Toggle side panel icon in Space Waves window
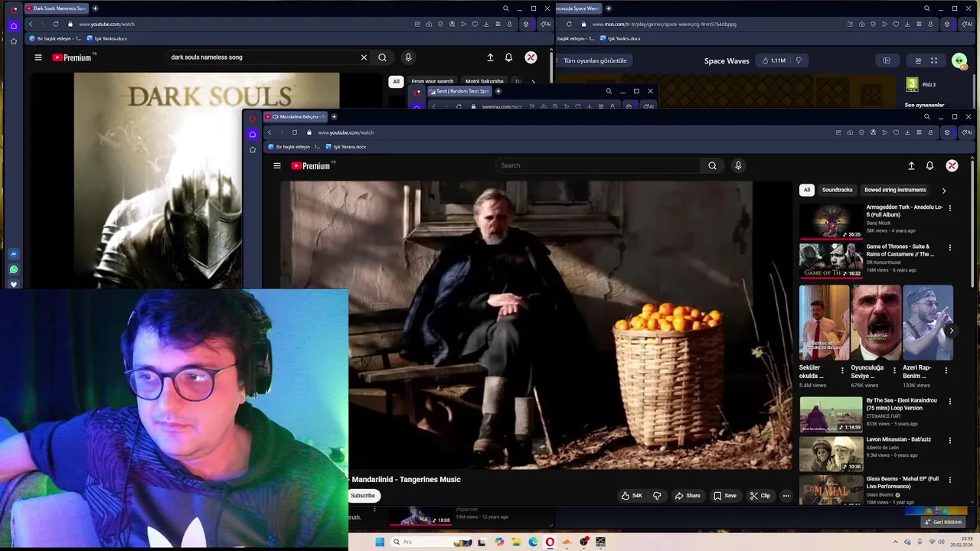The height and width of the screenshot is (551, 980). tap(887, 60)
